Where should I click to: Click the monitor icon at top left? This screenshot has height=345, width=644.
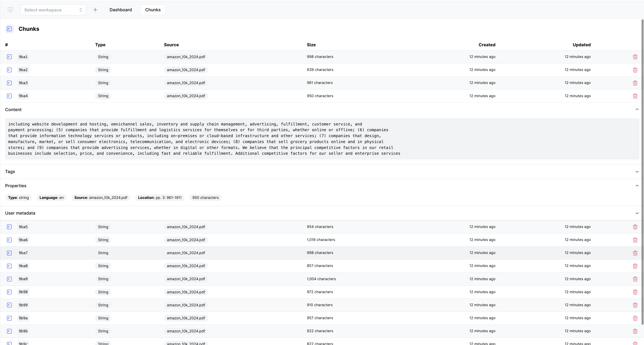tap(10, 10)
